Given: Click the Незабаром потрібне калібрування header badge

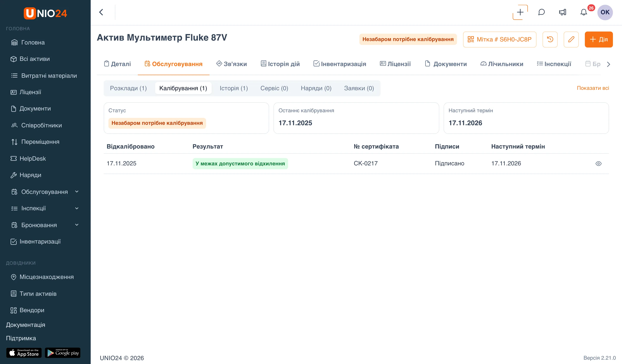Looking at the screenshot, I should click(x=408, y=39).
